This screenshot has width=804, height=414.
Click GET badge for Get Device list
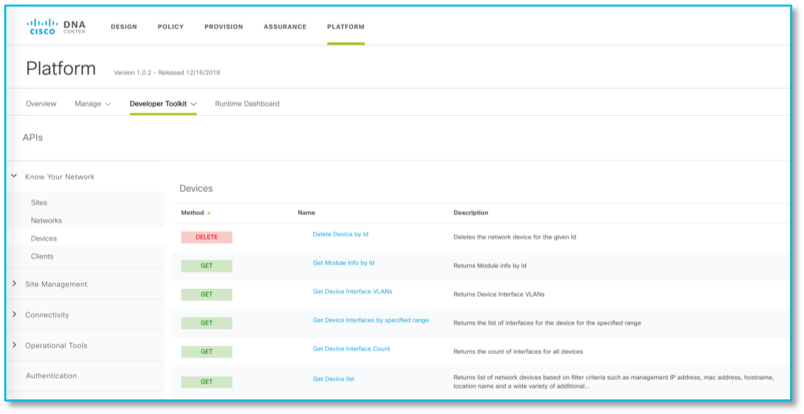point(207,382)
